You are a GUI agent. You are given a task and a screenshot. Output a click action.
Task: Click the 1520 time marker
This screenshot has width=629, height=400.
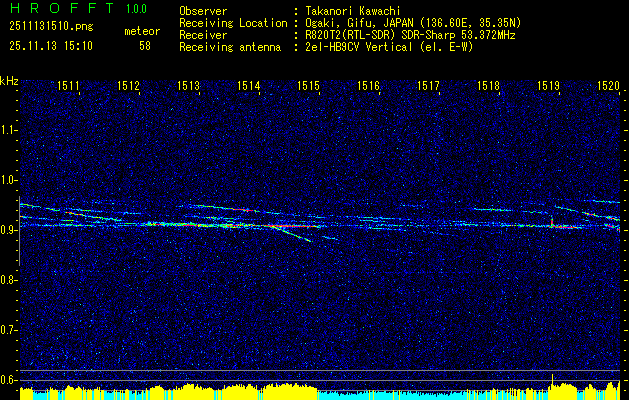click(608, 87)
